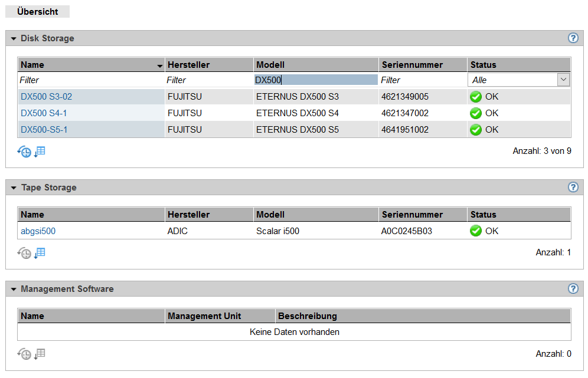588x378 pixels.
Task: Open help for Tape Storage panel
Action: pos(573,187)
